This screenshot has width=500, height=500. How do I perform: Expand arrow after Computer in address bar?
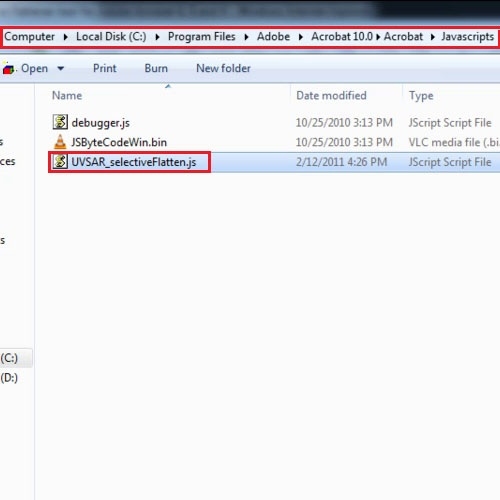pos(65,37)
